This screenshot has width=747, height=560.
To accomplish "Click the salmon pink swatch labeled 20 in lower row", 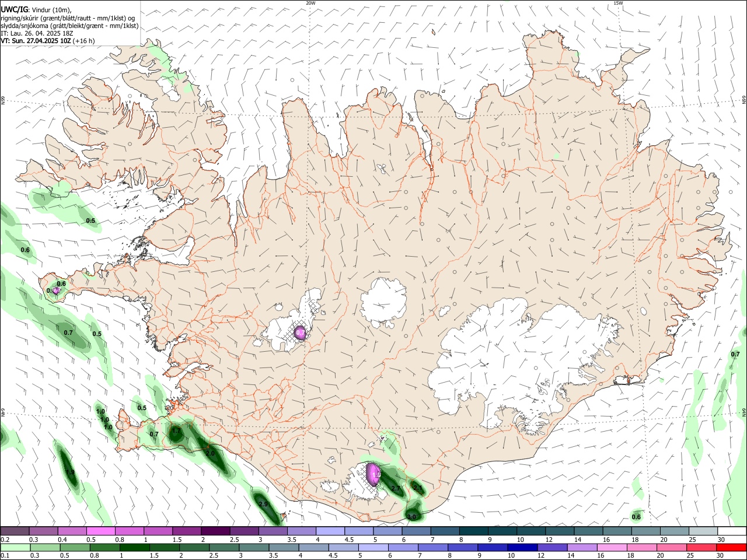I will [672, 548].
